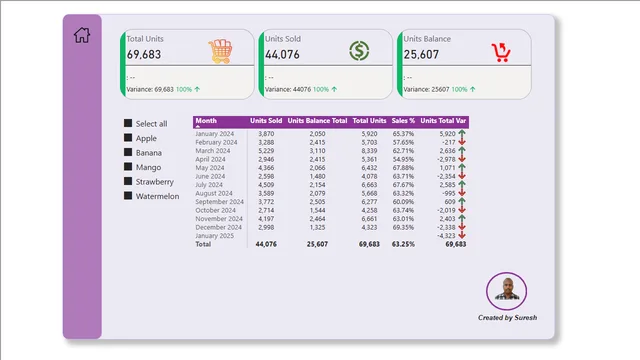Select the January 2025 month cell
This screenshot has height=360, width=640.
pos(215,236)
